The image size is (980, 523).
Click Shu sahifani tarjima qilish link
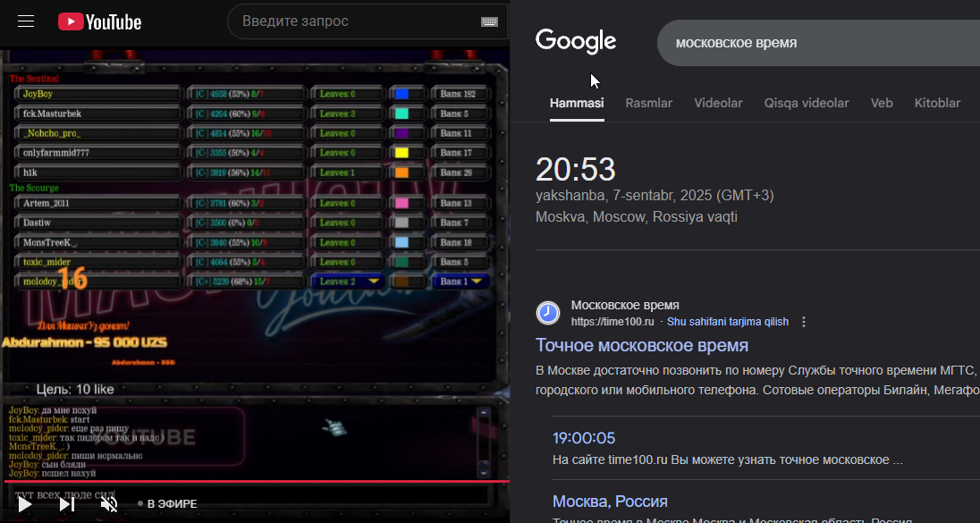(x=728, y=322)
